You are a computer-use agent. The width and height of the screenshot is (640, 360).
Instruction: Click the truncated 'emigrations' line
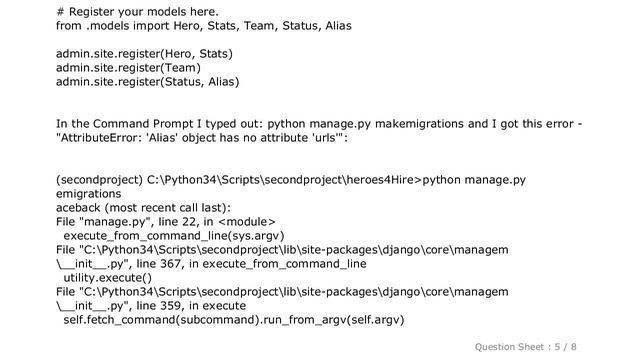pos(89,193)
